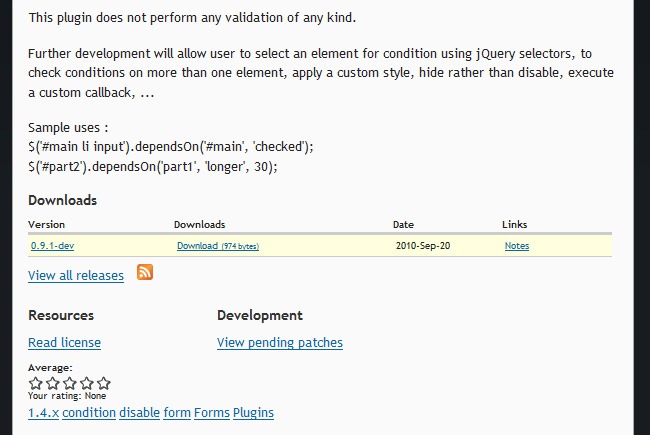650x435 pixels.
Task: Click the 2010-Sep-20 release date cell
Action: 423,246
